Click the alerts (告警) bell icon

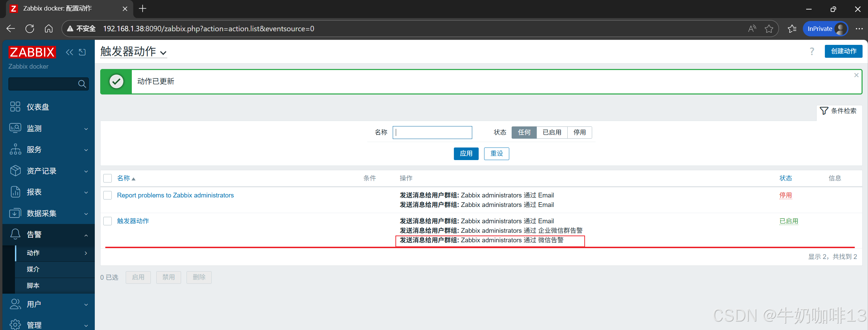pos(15,234)
